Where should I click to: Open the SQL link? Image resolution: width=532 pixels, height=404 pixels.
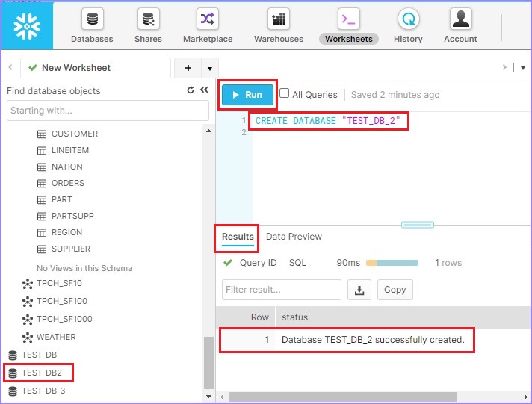[x=297, y=263]
